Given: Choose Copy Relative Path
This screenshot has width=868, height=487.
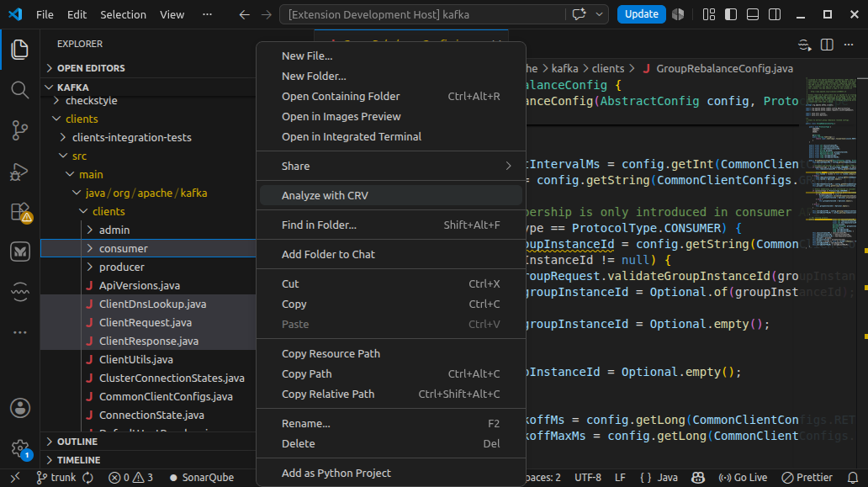Looking at the screenshot, I should pos(391,394).
